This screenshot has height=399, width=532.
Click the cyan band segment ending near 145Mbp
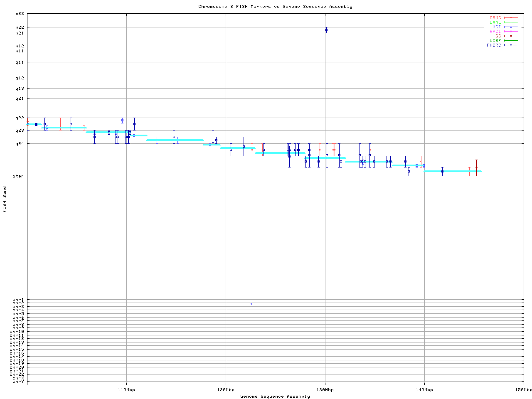(x=453, y=171)
